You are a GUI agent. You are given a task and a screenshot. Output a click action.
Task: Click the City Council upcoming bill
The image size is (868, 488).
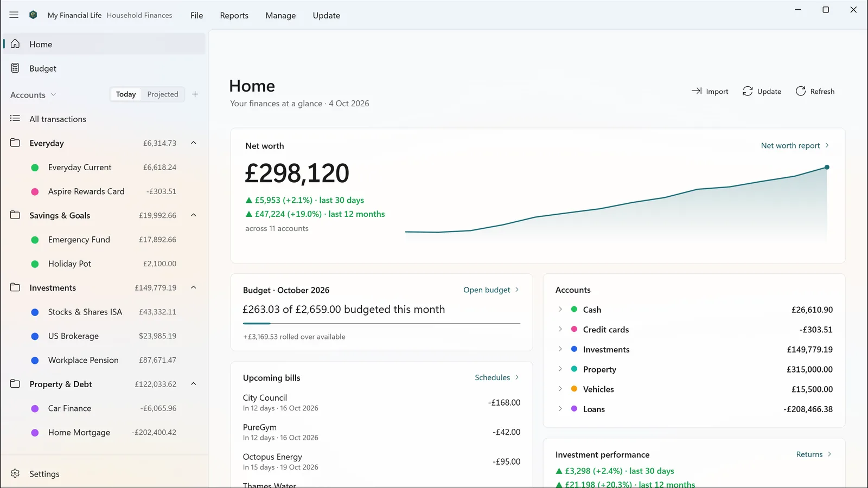click(x=381, y=402)
